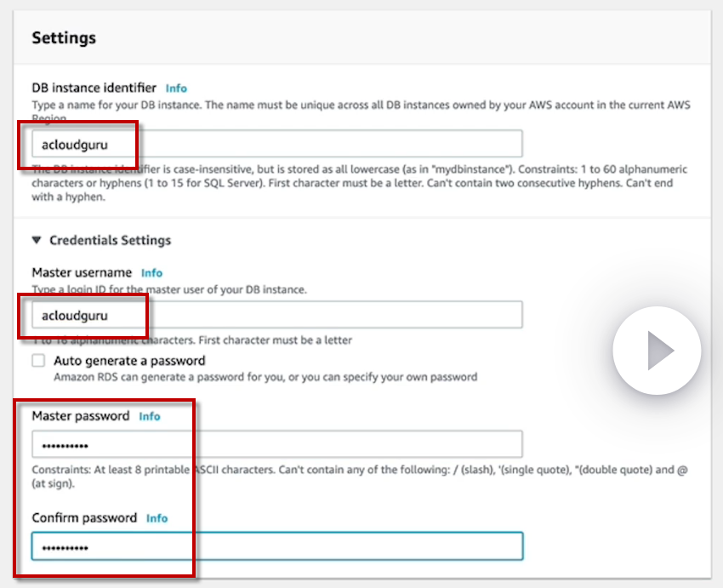Screen dimensions: 723x588
Task: Click the Settings section heading
Action: click(64, 37)
